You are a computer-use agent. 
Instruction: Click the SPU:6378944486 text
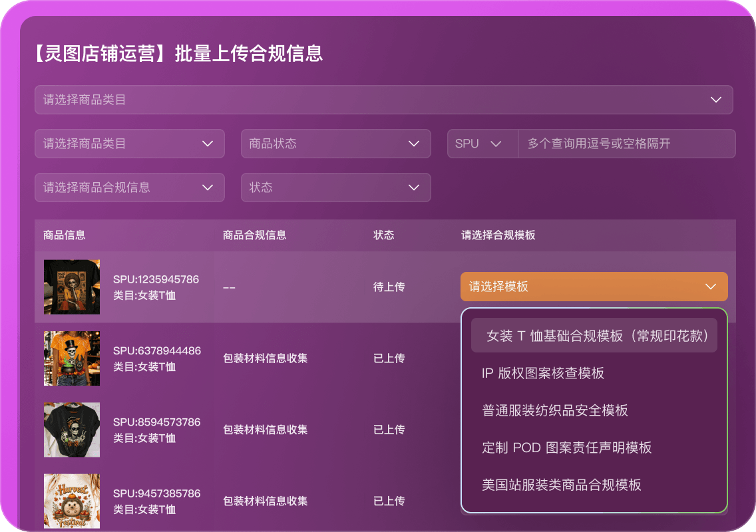coord(157,351)
